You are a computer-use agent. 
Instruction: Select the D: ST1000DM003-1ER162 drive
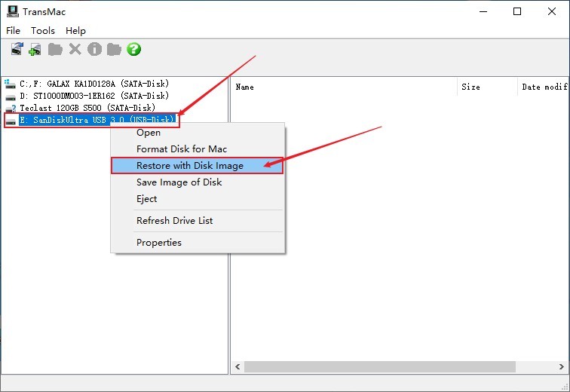[94, 96]
